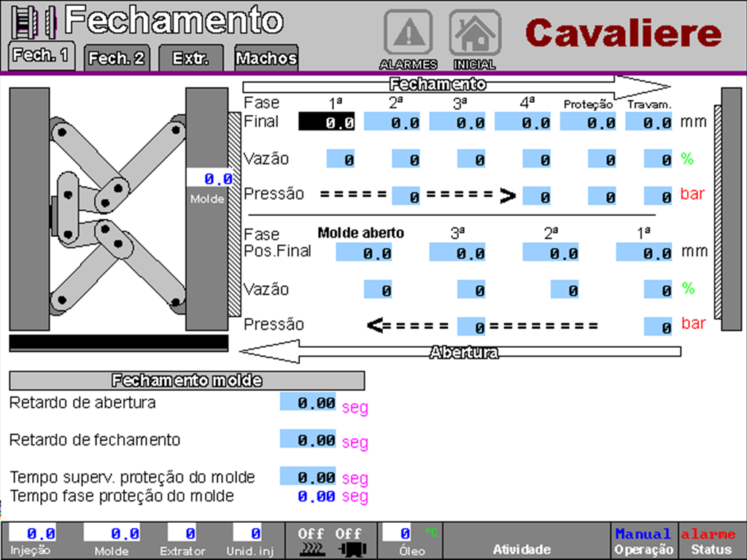Click the Molde aberto Pos.Final field
This screenshot has width=747, height=560.
[365, 253]
